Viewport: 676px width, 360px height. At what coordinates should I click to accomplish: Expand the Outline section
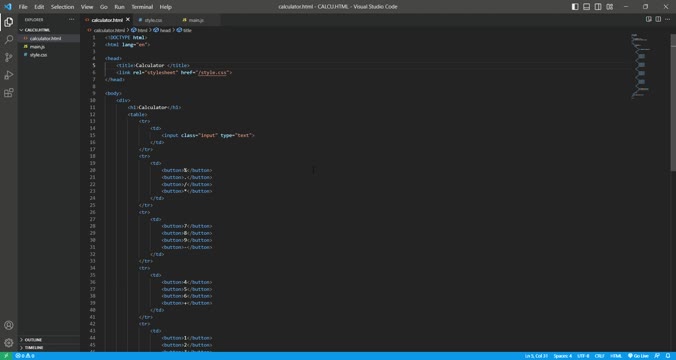[x=33, y=340]
